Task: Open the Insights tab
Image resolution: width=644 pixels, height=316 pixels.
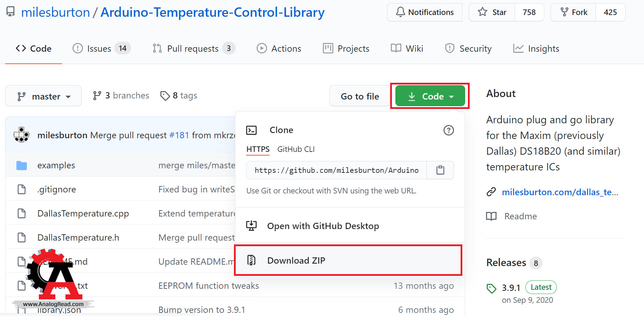Action: coord(536,49)
